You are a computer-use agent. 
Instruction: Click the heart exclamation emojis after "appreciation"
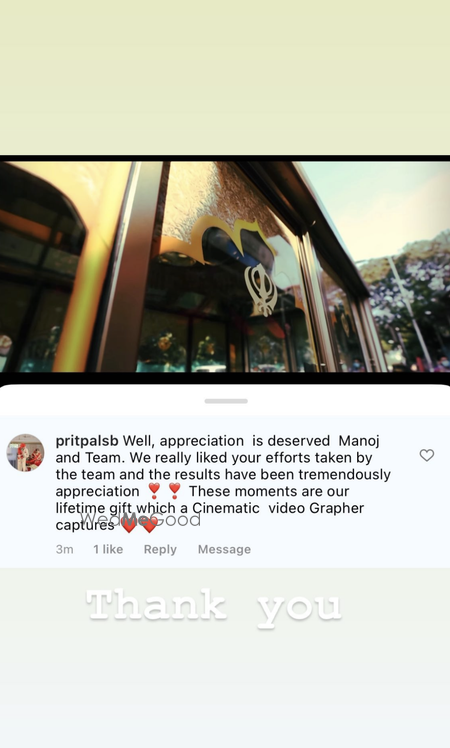coord(164,491)
